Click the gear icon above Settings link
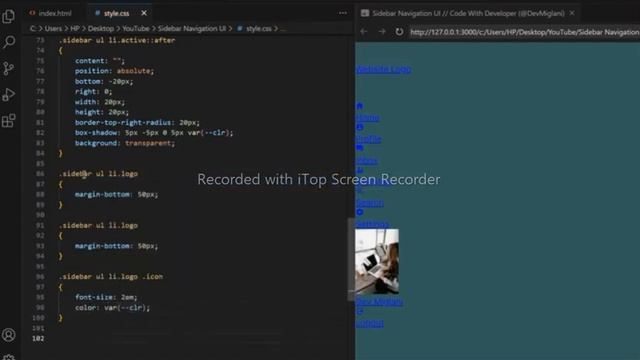640x360 pixels. tap(360, 212)
